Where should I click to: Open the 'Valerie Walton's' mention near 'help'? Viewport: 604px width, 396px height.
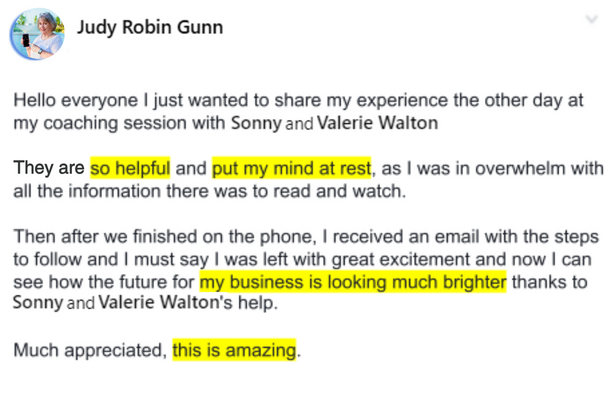[166, 302]
